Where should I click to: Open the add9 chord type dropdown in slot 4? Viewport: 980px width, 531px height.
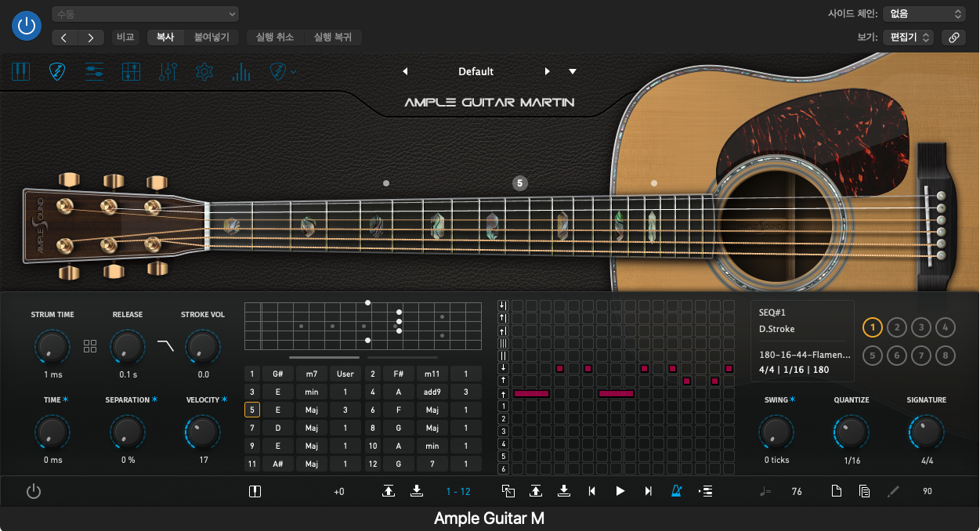pos(432,392)
